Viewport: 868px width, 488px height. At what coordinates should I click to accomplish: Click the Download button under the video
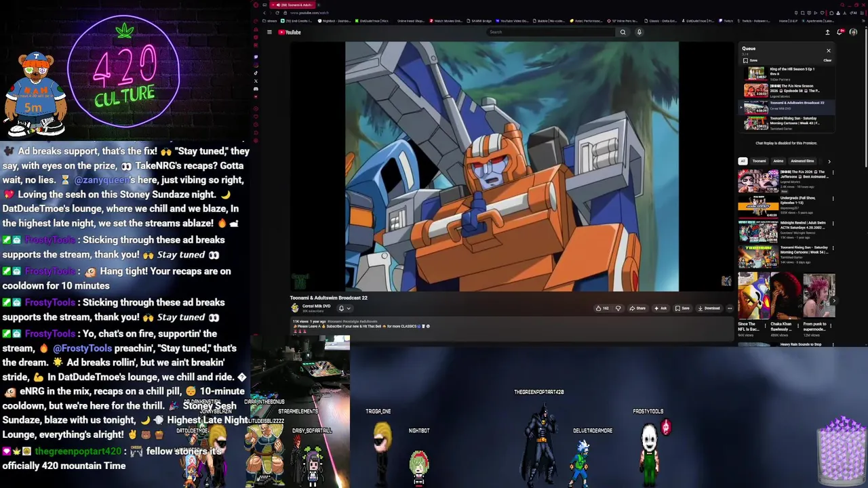pyautogui.click(x=709, y=308)
